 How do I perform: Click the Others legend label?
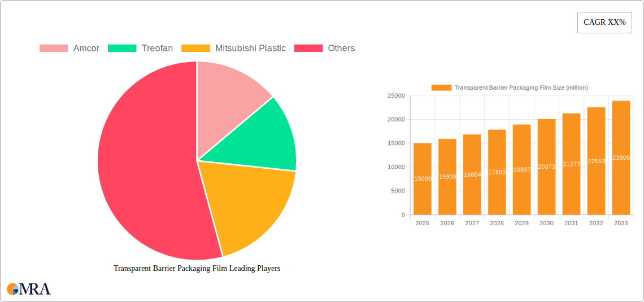point(341,48)
